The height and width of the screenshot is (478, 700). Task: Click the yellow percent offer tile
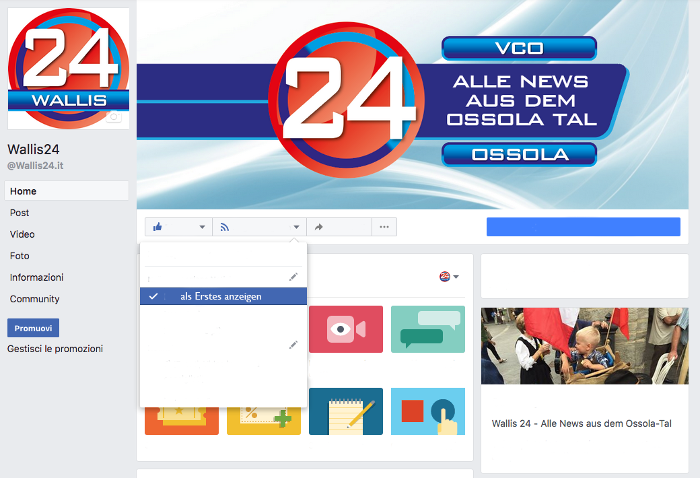(264, 421)
